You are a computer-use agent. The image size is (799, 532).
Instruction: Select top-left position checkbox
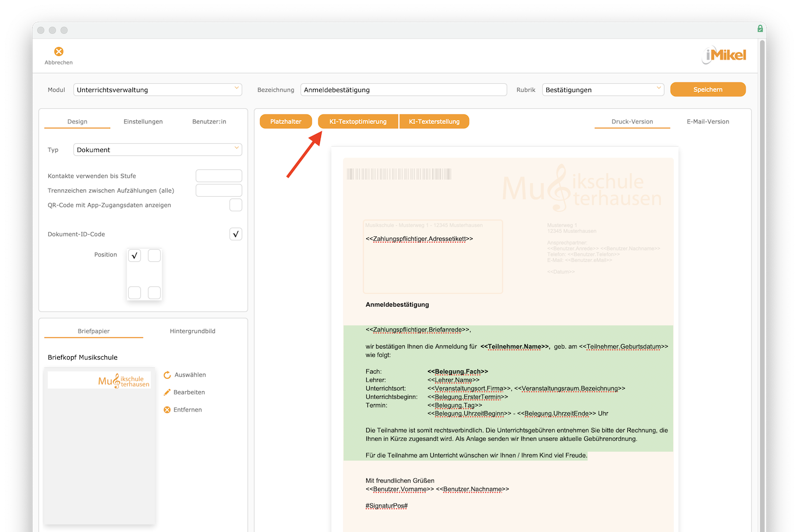point(135,256)
